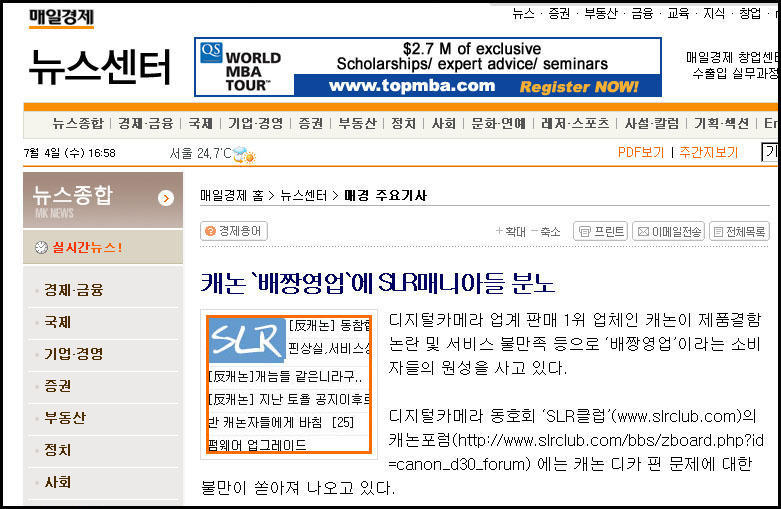Open 금융 in the top menu

point(642,13)
